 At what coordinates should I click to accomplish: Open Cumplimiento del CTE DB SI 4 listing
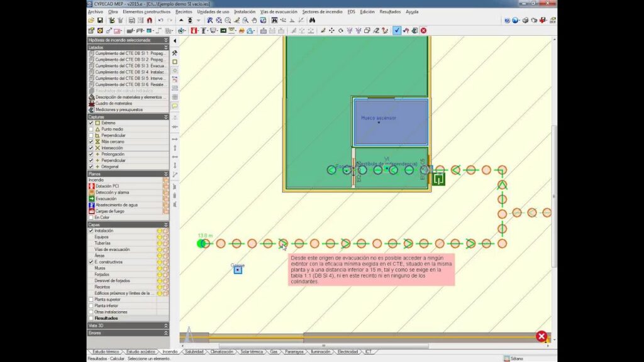click(130, 72)
